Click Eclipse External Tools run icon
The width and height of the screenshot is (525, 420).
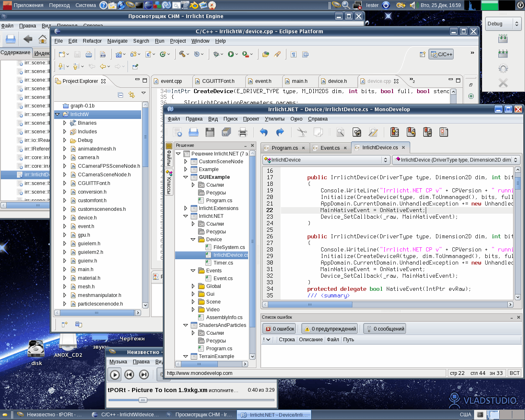pos(245,54)
